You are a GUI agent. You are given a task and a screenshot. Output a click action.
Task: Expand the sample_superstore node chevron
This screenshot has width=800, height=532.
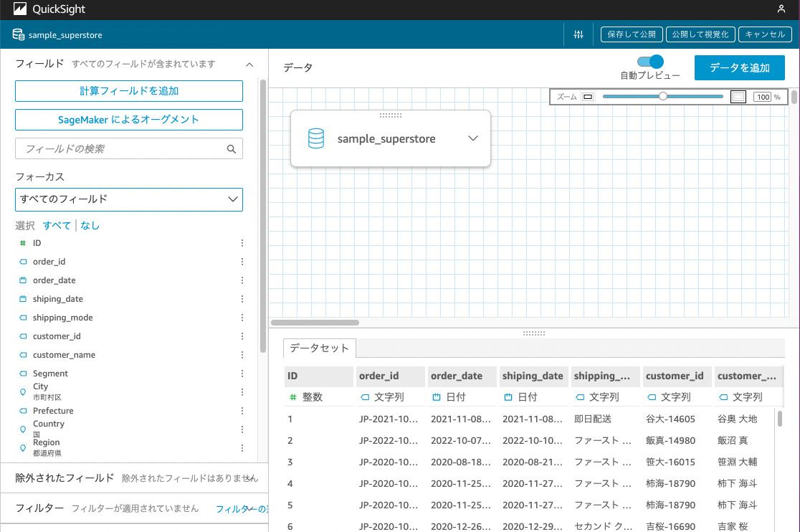click(x=472, y=138)
